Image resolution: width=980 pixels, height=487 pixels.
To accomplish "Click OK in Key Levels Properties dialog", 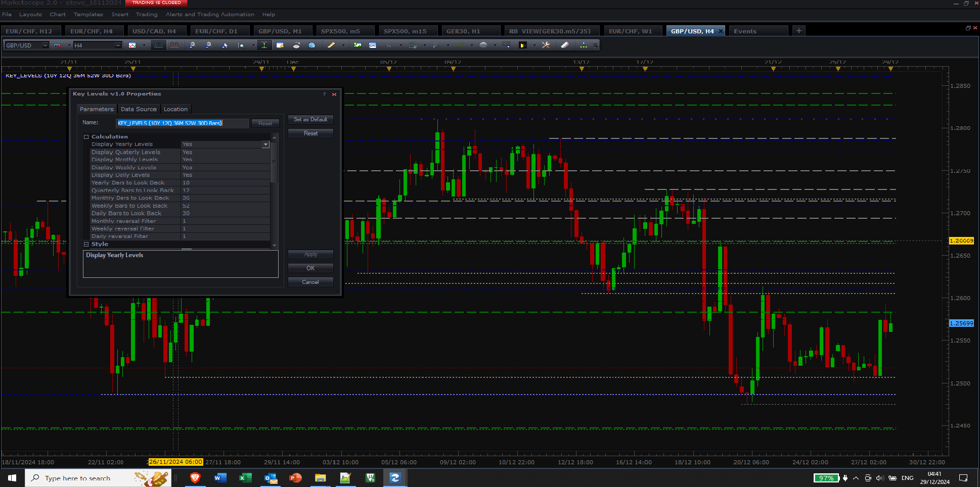I will tap(310, 268).
